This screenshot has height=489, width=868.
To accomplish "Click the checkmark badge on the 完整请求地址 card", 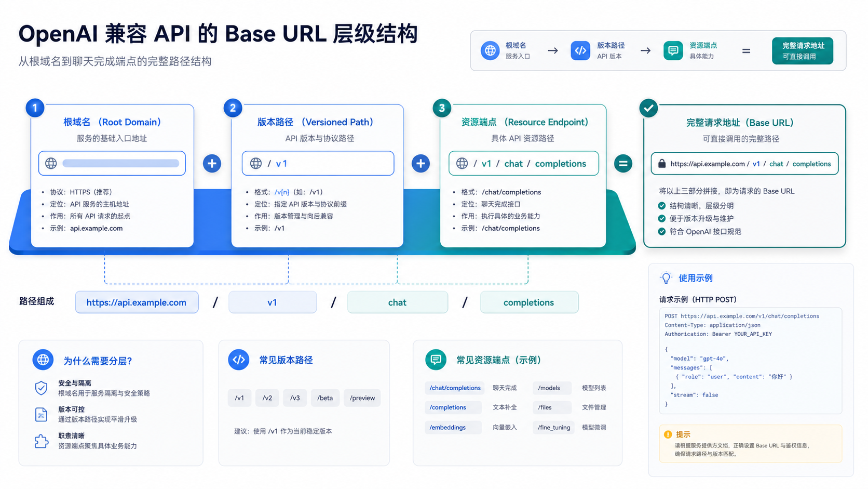I will (x=648, y=108).
